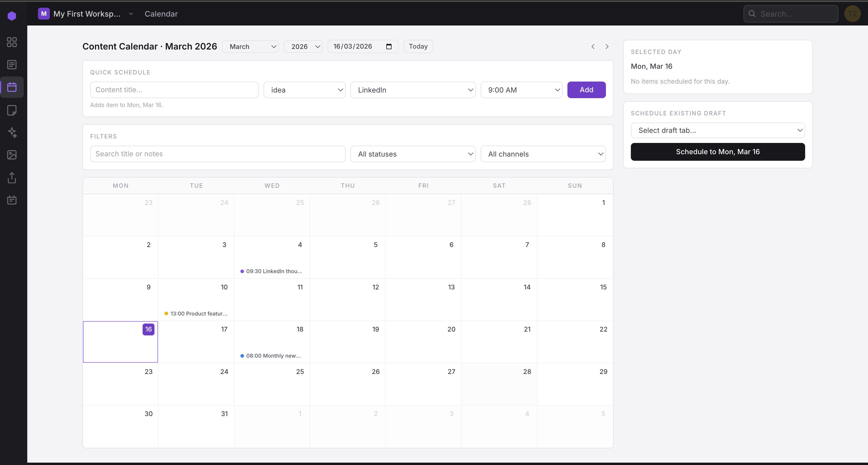The width and height of the screenshot is (868, 465).
Task: Open the bottom clipboard planner icon
Action: click(x=12, y=200)
